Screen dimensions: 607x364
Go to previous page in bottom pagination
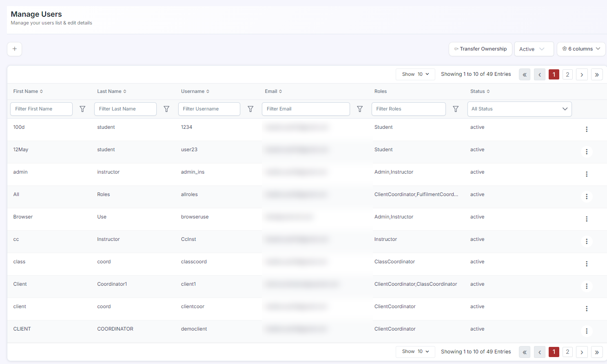(540, 352)
